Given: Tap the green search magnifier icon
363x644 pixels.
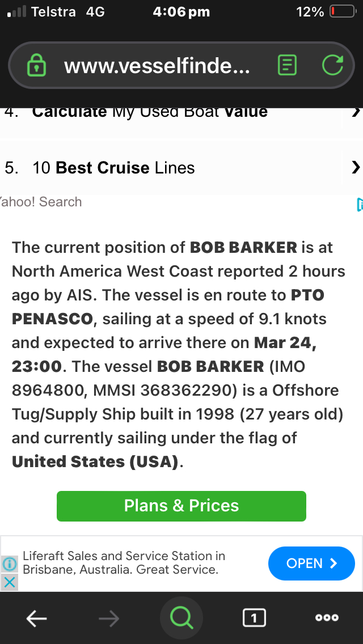Looking at the screenshot, I should pyautogui.click(x=181, y=618).
